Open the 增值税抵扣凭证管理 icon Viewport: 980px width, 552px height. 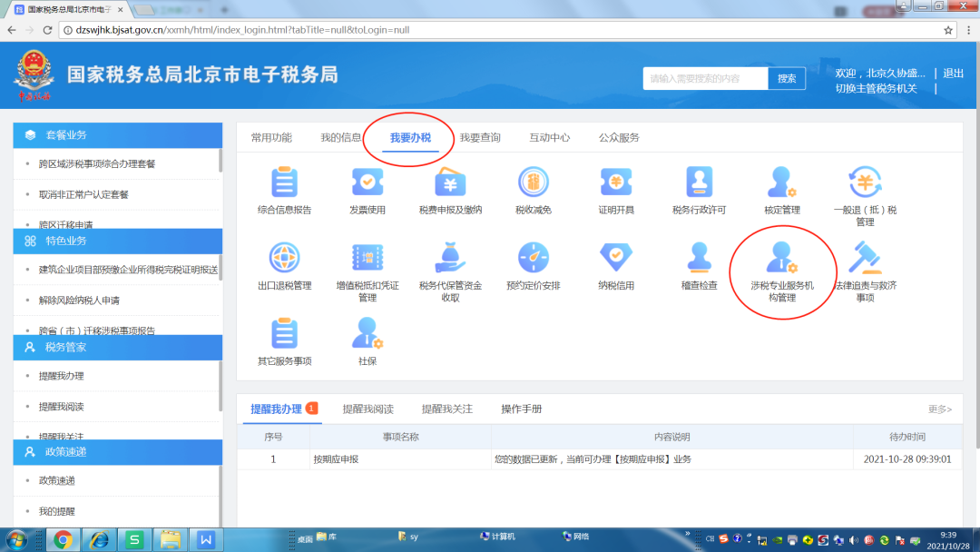coord(367,258)
